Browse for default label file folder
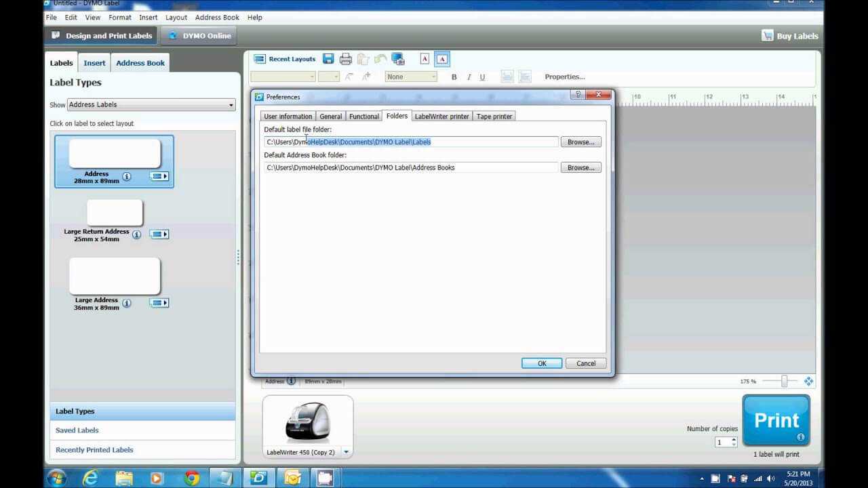This screenshot has width=868, height=488. (580, 142)
